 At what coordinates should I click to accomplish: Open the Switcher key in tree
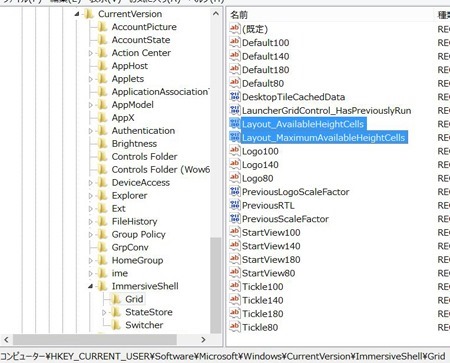click(x=144, y=325)
